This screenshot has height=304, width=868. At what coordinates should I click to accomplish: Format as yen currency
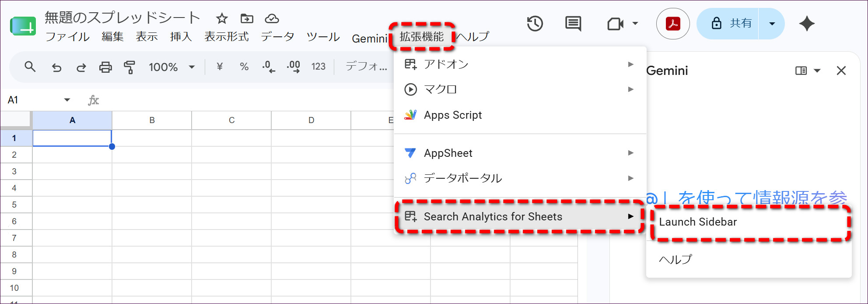[x=220, y=67]
